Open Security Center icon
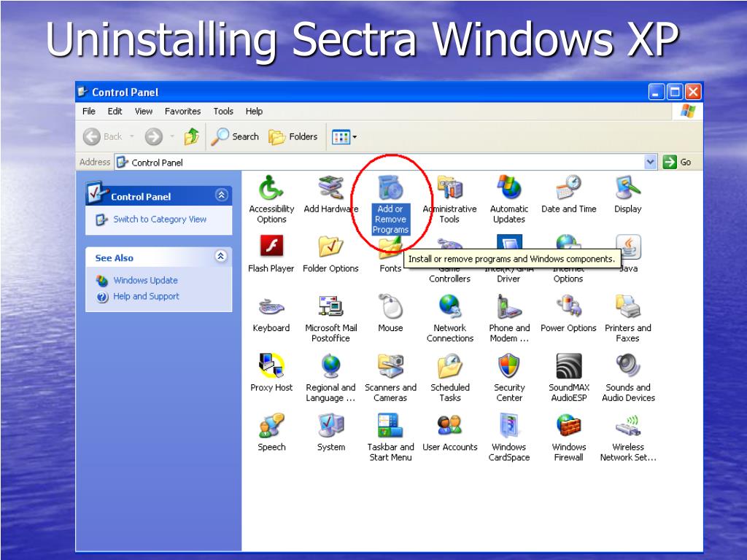This screenshot has height=560, width=747. 508,366
